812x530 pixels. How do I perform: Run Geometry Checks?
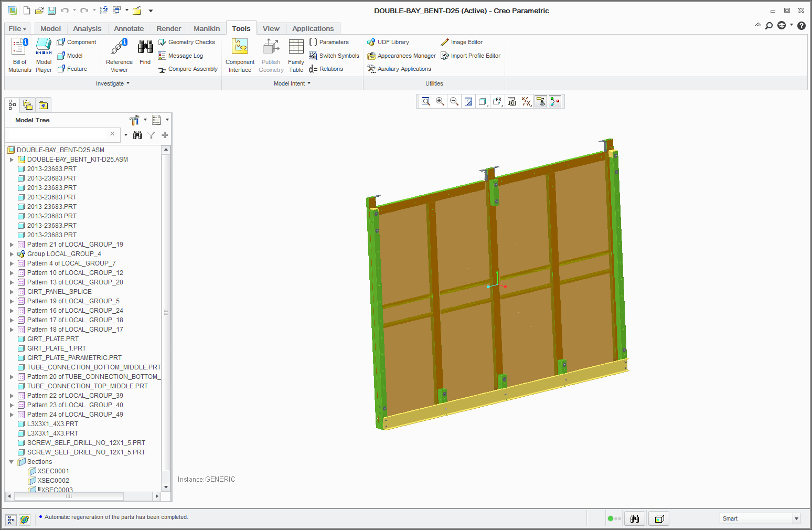point(187,42)
